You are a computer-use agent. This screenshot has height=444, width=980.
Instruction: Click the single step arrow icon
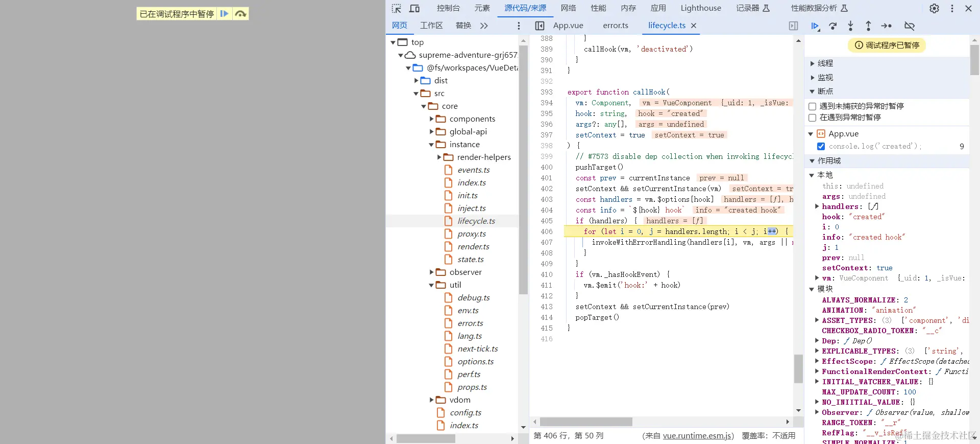point(887,26)
